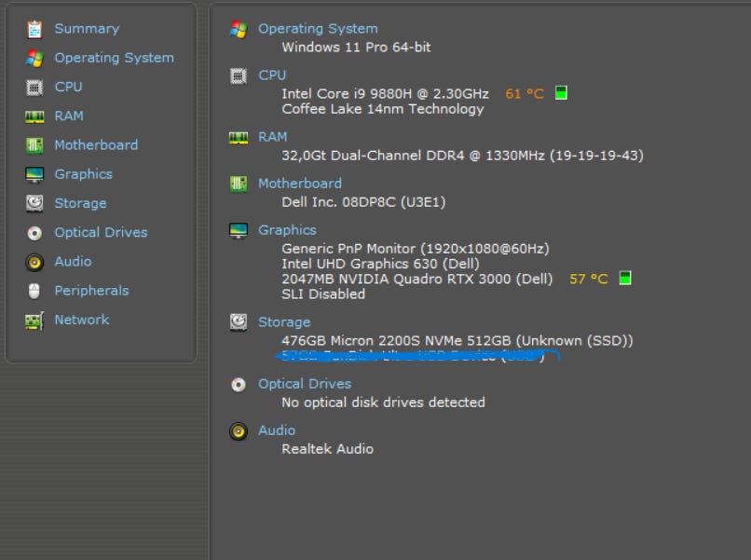Open the CPU heading link in summary
Viewport: 751px width, 560px height.
(272, 75)
